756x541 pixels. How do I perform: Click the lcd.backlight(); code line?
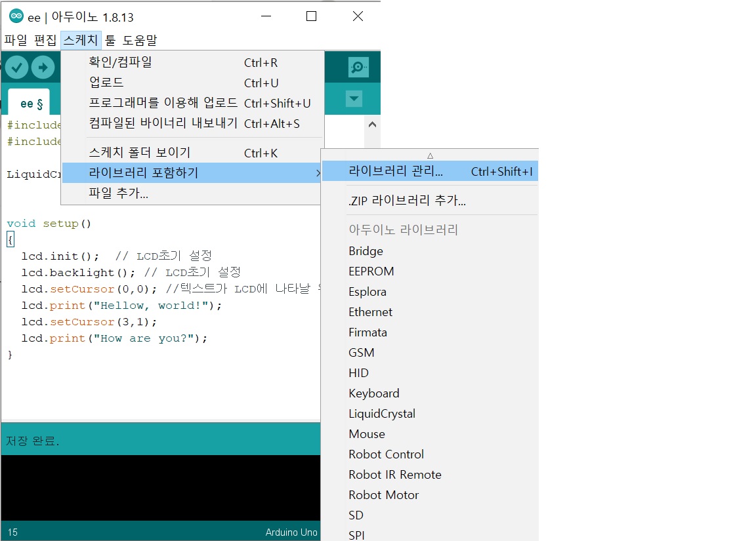coord(78,272)
